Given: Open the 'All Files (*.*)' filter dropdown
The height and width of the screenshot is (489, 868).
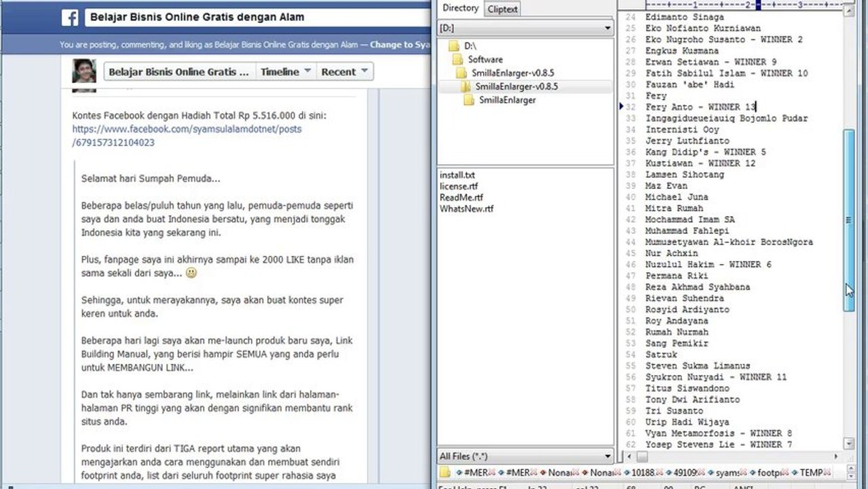Looking at the screenshot, I should 525,456.
